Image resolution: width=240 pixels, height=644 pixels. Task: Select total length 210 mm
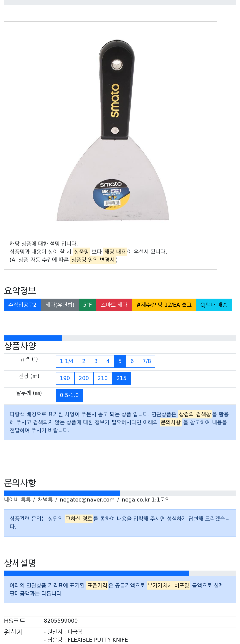tap(103, 378)
